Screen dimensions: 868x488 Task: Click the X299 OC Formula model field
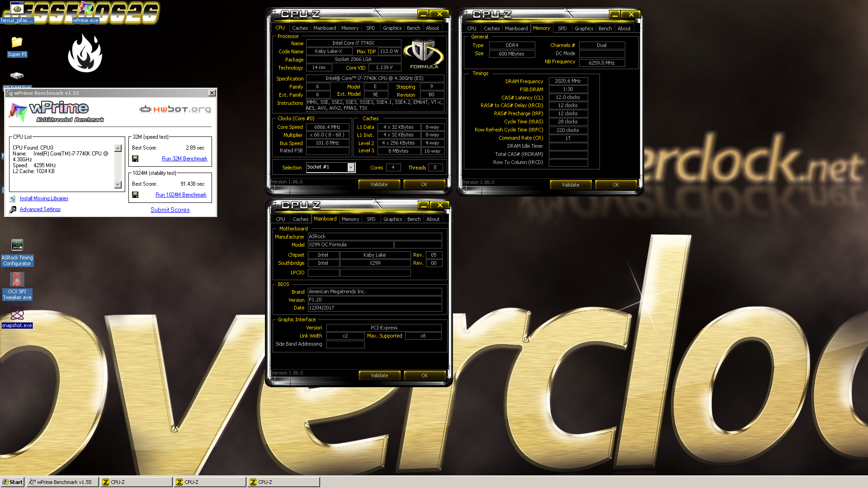[x=351, y=245]
